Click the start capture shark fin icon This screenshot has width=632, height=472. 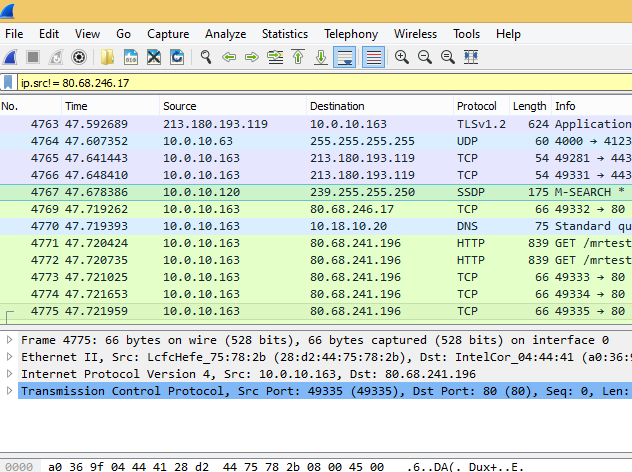pyautogui.click(x=11, y=57)
